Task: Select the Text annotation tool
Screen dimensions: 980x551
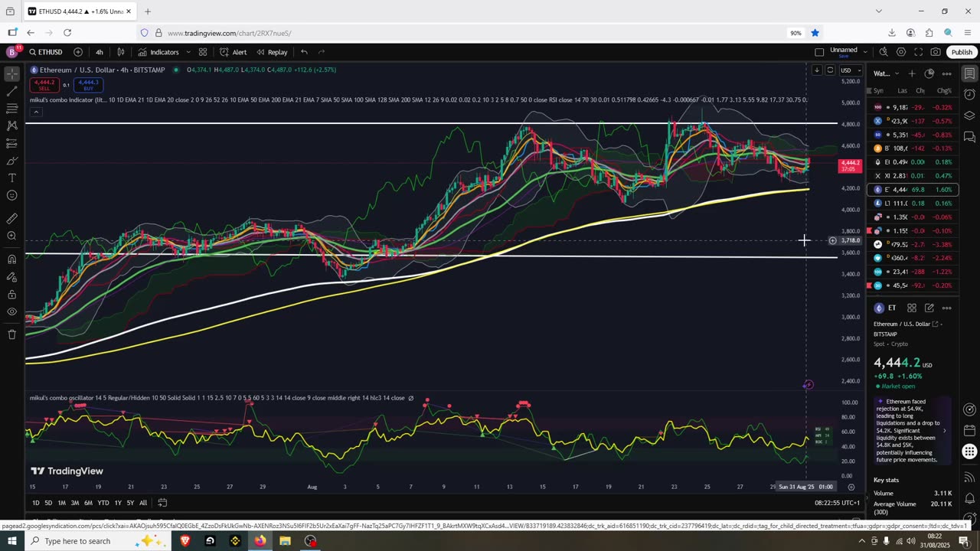Action: [11, 178]
